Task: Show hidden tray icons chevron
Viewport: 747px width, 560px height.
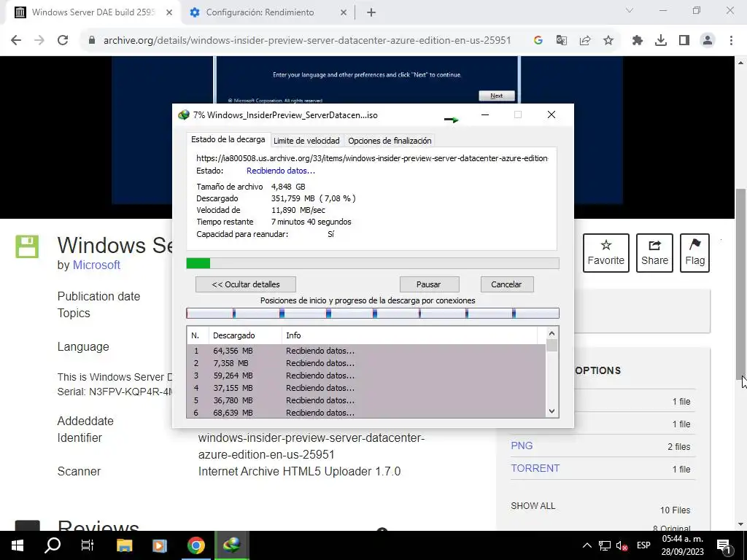Action: tap(587, 545)
